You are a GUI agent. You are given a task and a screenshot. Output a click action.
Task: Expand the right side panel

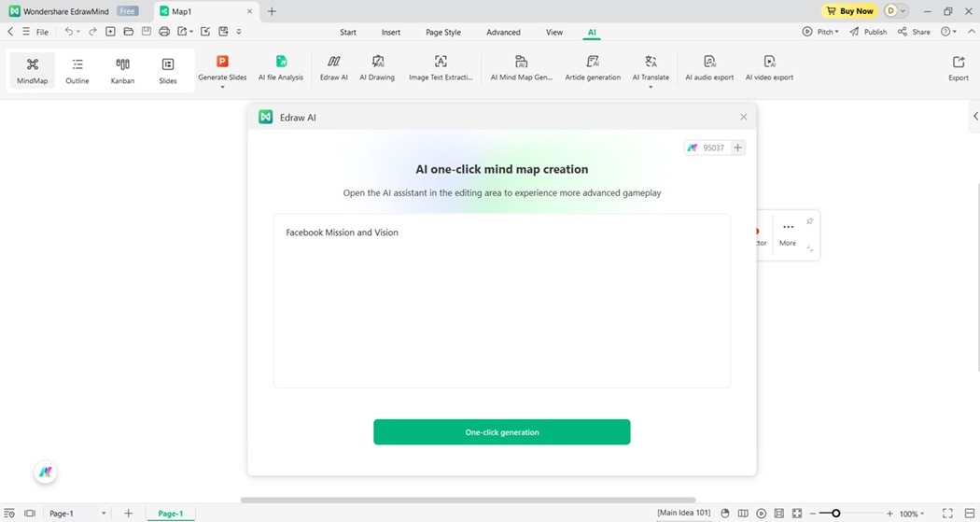coord(975,117)
